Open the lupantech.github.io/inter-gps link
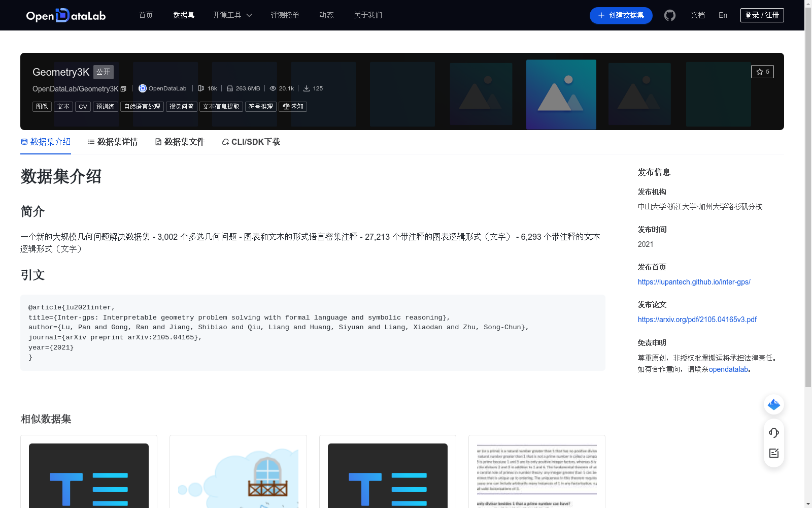The image size is (812, 508). (694, 282)
